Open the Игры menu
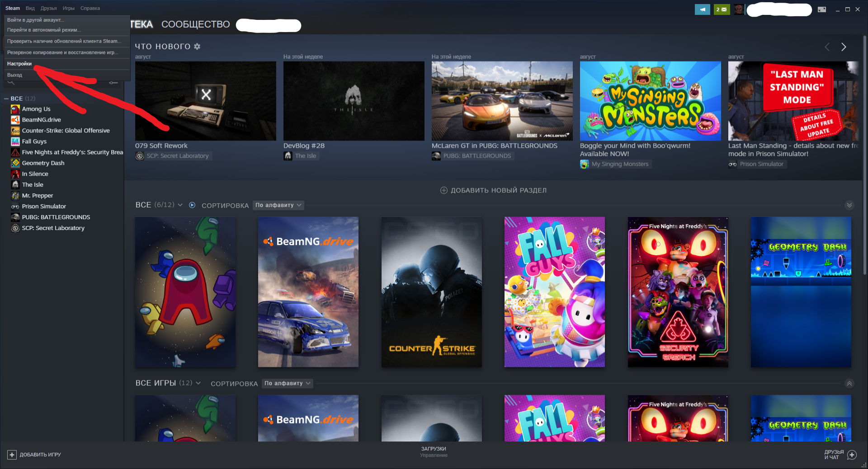 click(x=69, y=8)
